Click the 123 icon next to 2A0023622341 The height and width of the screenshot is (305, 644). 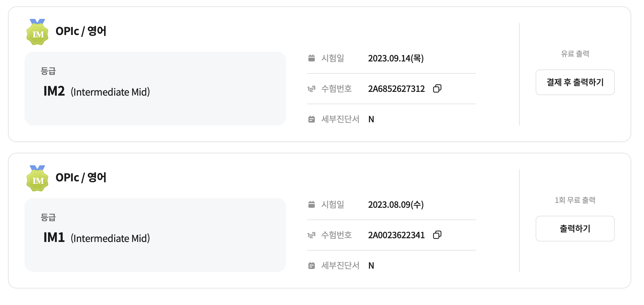311,235
